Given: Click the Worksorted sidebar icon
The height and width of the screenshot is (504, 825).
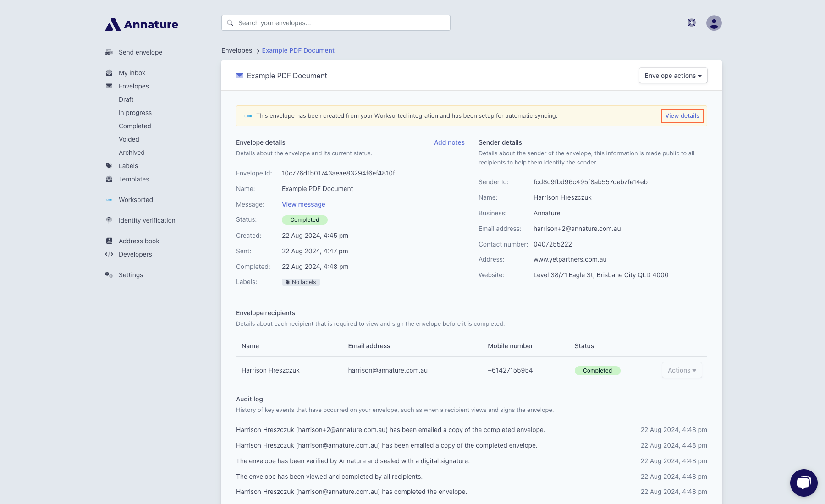Looking at the screenshot, I should coord(109,200).
